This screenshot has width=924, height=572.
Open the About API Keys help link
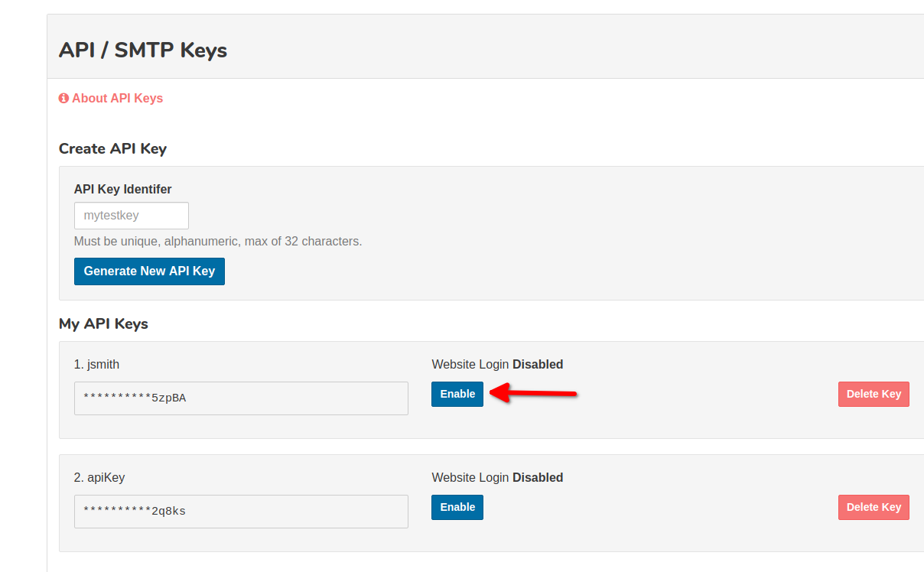click(117, 98)
